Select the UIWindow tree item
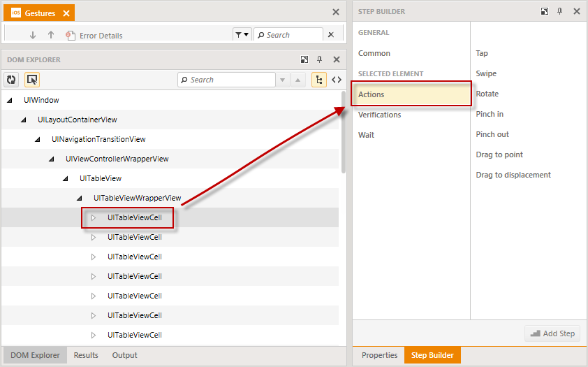Screen dimensions: 588x367 (x=41, y=100)
